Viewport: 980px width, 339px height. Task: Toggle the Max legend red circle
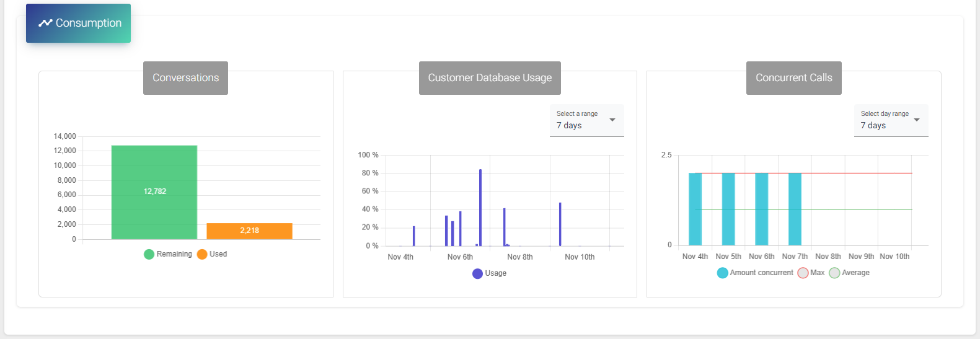803,273
